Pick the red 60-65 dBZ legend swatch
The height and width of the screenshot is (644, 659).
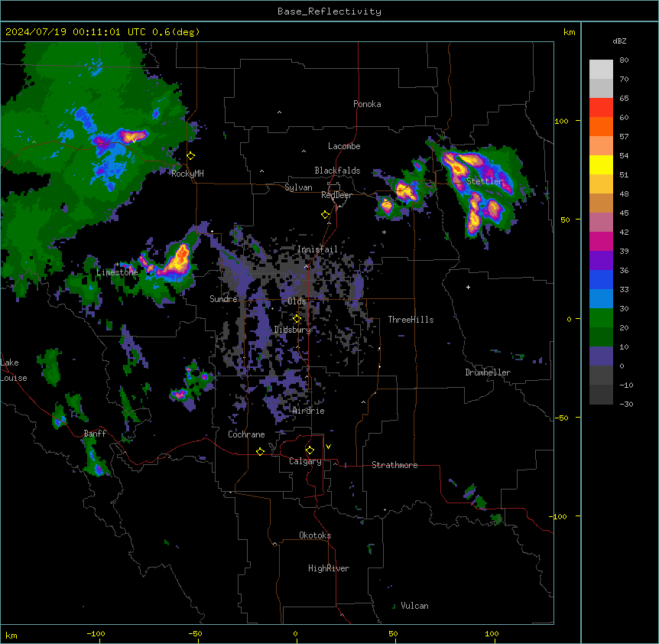click(x=601, y=108)
